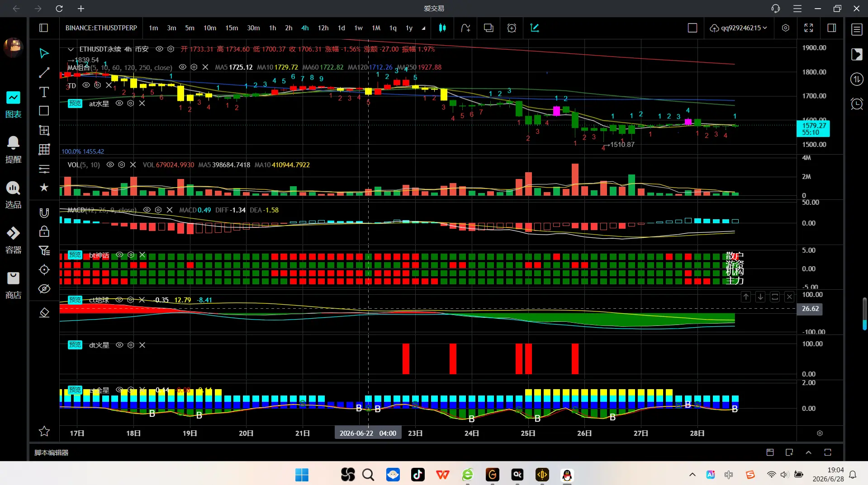The width and height of the screenshot is (868, 485).
Task: Choose the rectangle shape tool
Action: pos(44,111)
